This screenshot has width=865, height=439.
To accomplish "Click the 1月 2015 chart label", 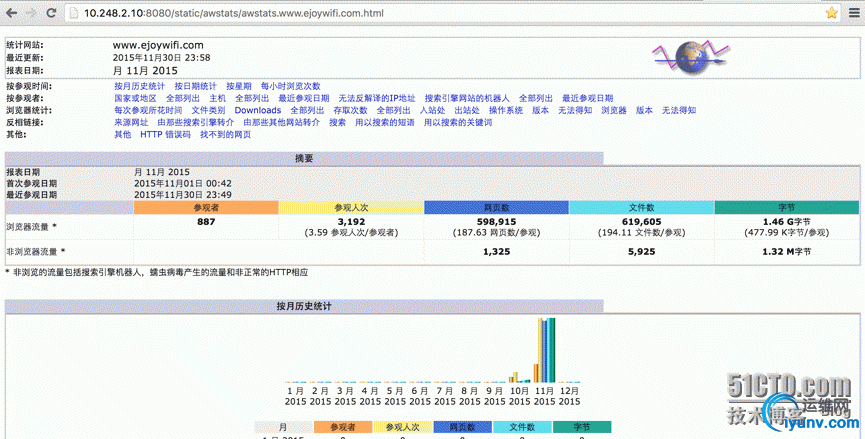I will tap(296, 396).
